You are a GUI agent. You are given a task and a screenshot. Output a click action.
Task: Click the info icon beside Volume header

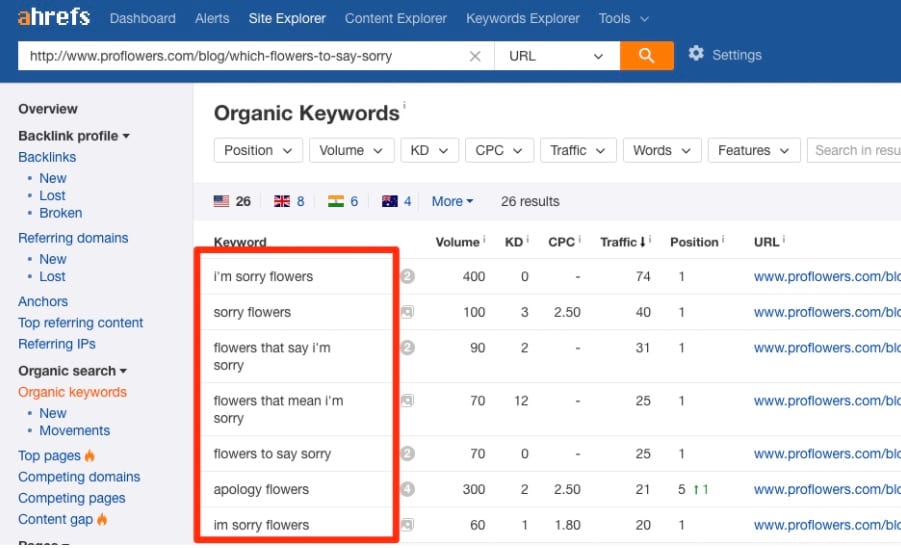point(484,238)
